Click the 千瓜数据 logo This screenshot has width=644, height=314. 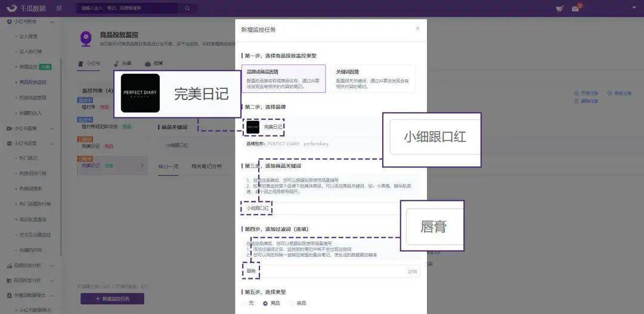pyautogui.click(x=27, y=8)
